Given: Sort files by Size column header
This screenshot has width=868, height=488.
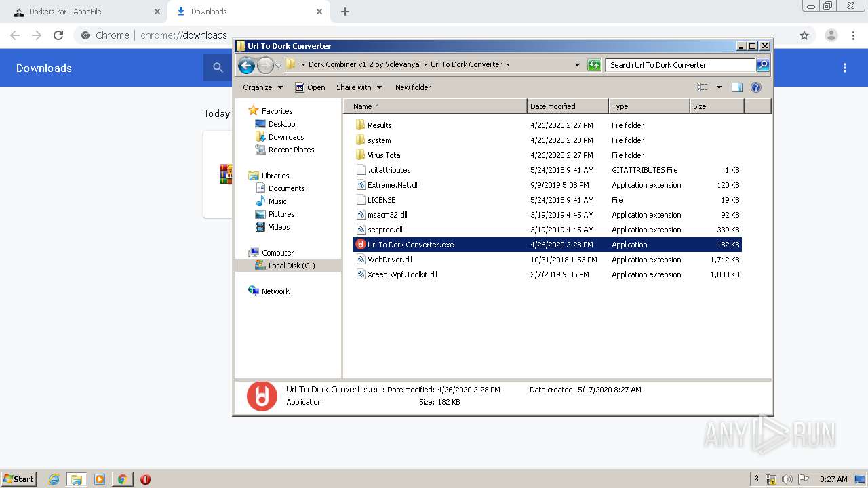Looking at the screenshot, I should click(x=717, y=106).
